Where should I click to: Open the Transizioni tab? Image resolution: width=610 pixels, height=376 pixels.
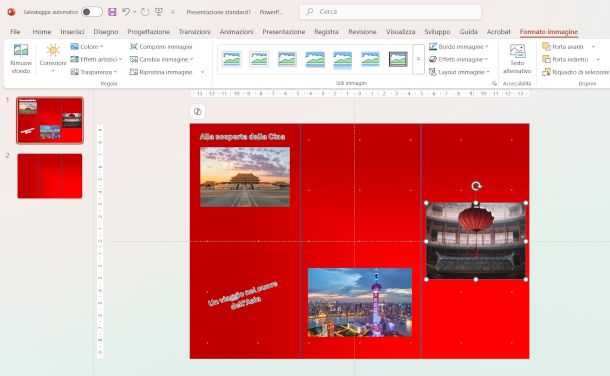click(195, 31)
